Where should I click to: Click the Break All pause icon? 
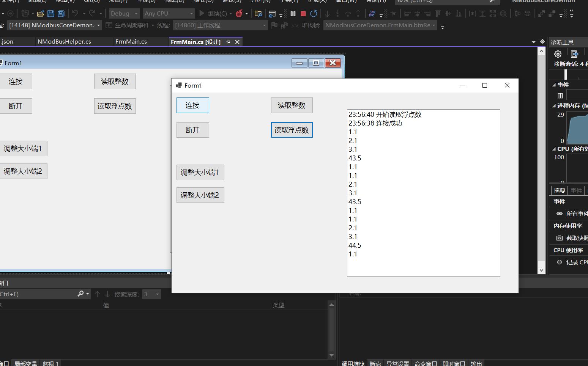293,13
